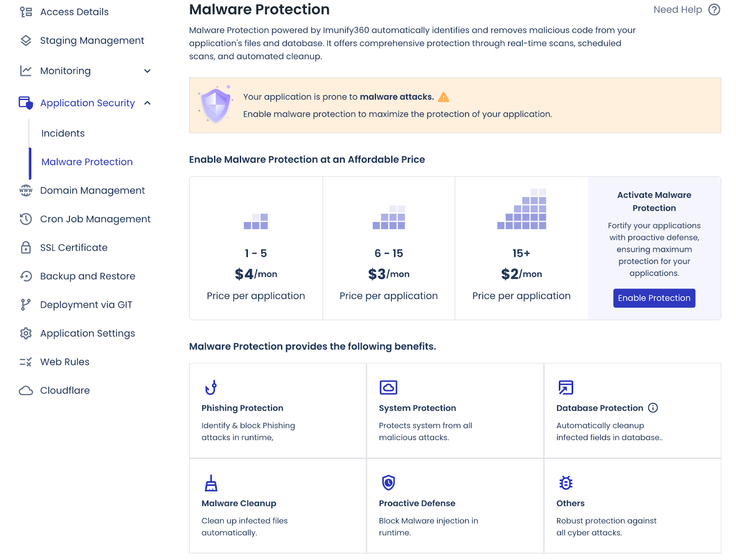736x560 pixels.
Task: Select the Access Details sidebar icon
Action: [26, 11]
